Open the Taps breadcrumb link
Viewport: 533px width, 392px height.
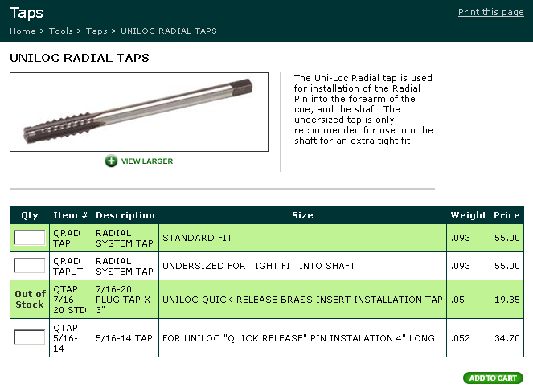tap(96, 31)
